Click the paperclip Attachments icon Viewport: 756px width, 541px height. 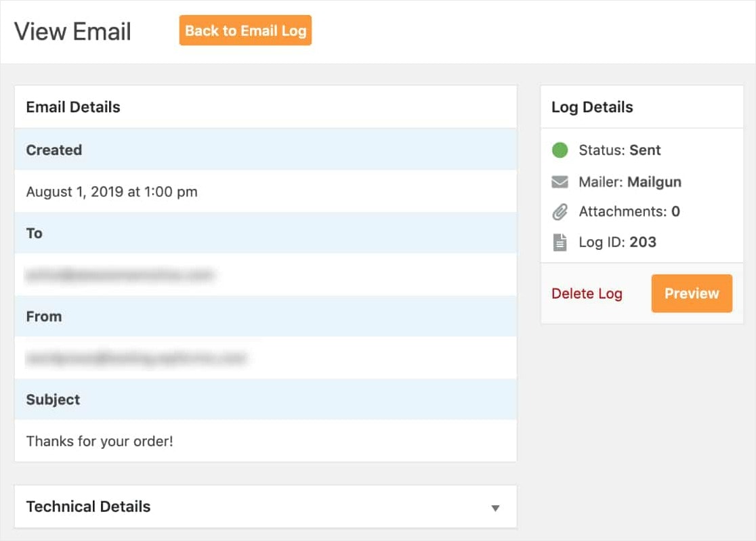click(x=560, y=211)
